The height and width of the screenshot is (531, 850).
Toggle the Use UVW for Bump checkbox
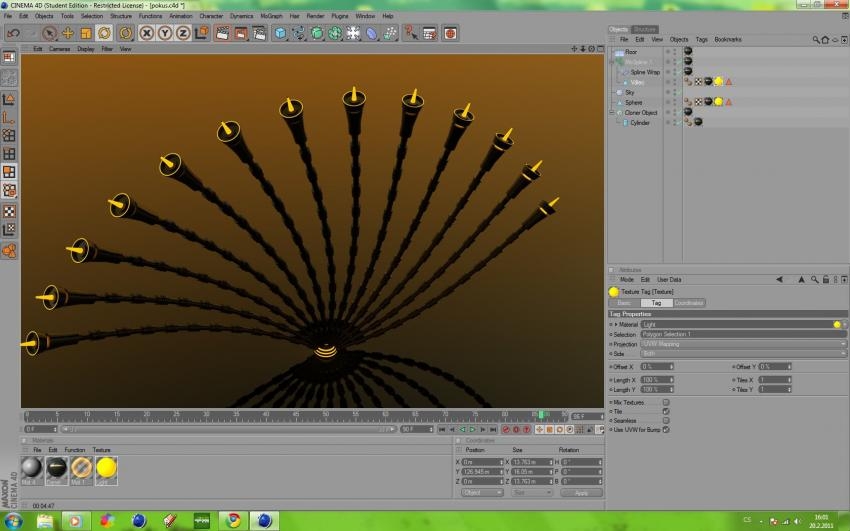click(666, 430)
